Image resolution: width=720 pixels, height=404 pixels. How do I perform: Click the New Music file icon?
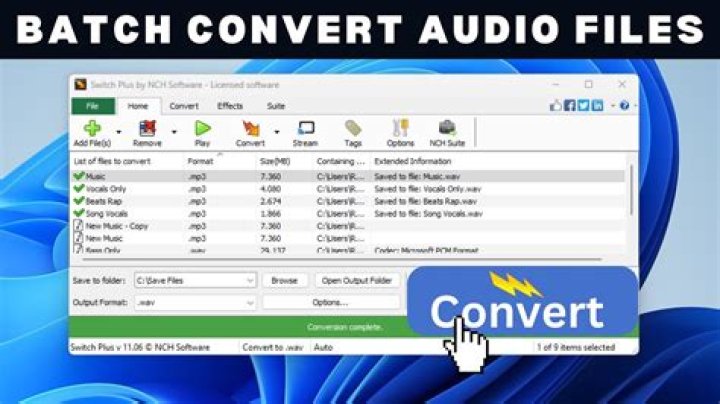(79, 238)
